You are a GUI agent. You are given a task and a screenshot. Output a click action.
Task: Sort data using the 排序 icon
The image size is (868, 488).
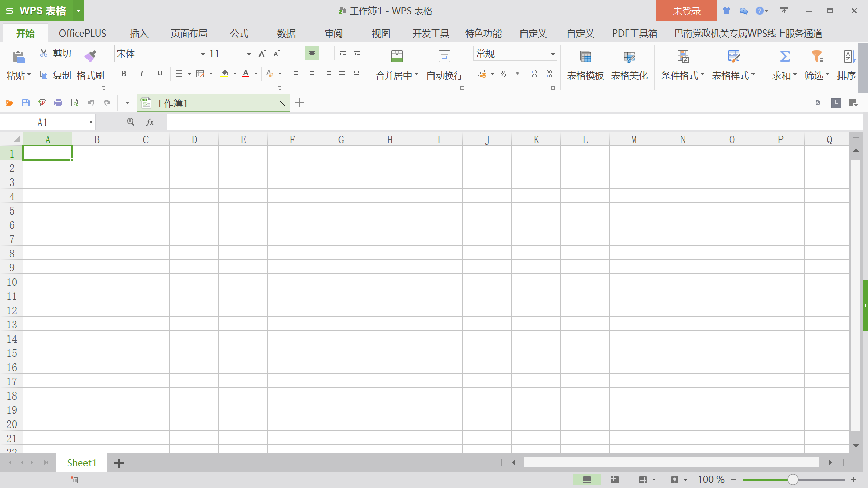[x=848, y=56]
